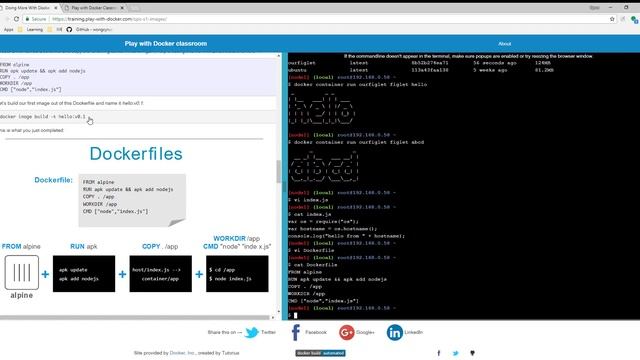
Task: Click small Facebook icon in footer
Action: [439, 353]
